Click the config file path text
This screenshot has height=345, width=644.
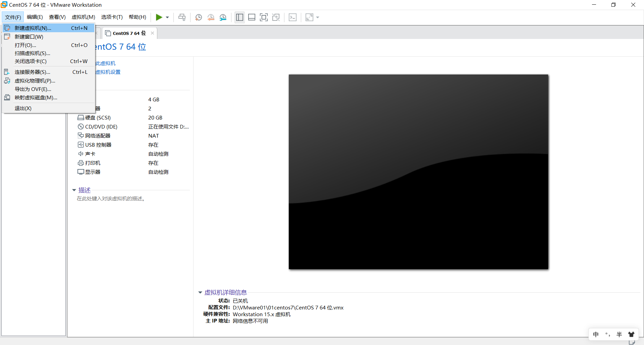[288, 307]
